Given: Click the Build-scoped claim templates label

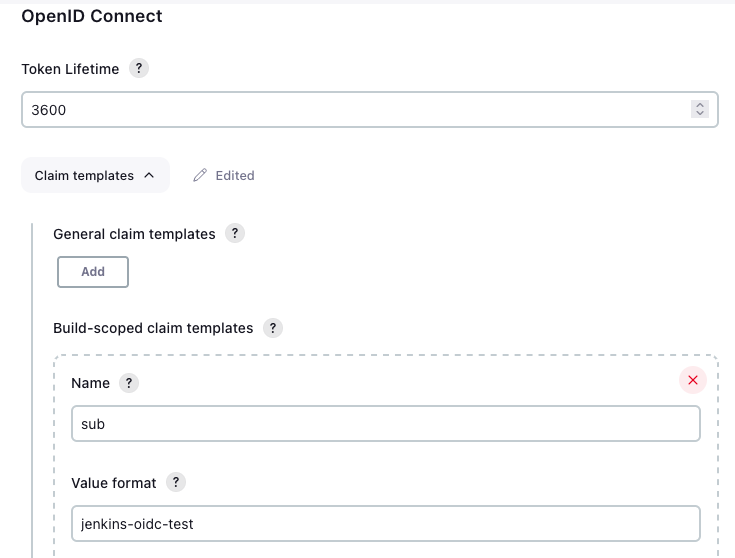Looking at the screenshot, I should coord(153,328).
